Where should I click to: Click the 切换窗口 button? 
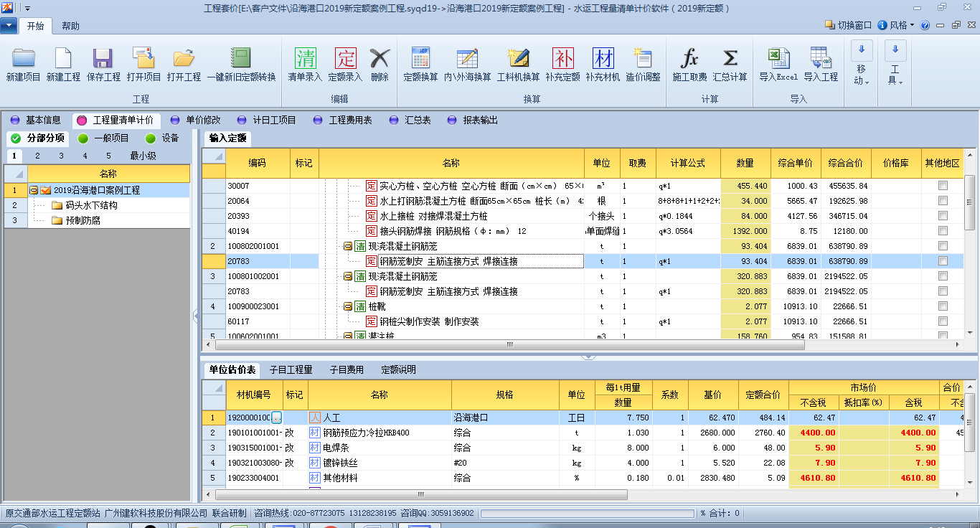click(x=849, y=25)
